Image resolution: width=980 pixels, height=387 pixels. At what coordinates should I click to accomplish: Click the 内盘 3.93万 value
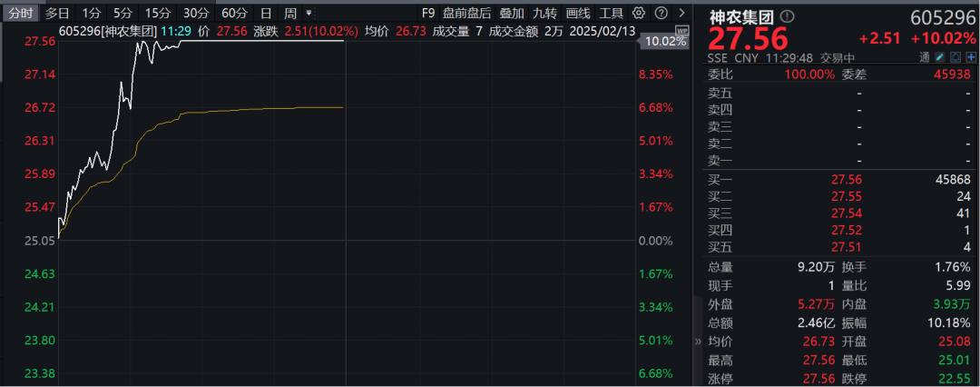951,304
